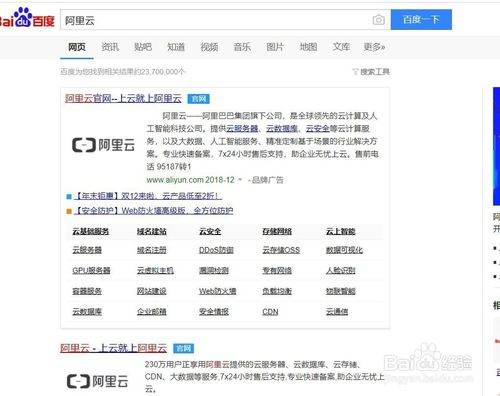500x396 pixels.
Task: Open 【安全防护】Web防火墙高级版 link
Action: (153, 211)
